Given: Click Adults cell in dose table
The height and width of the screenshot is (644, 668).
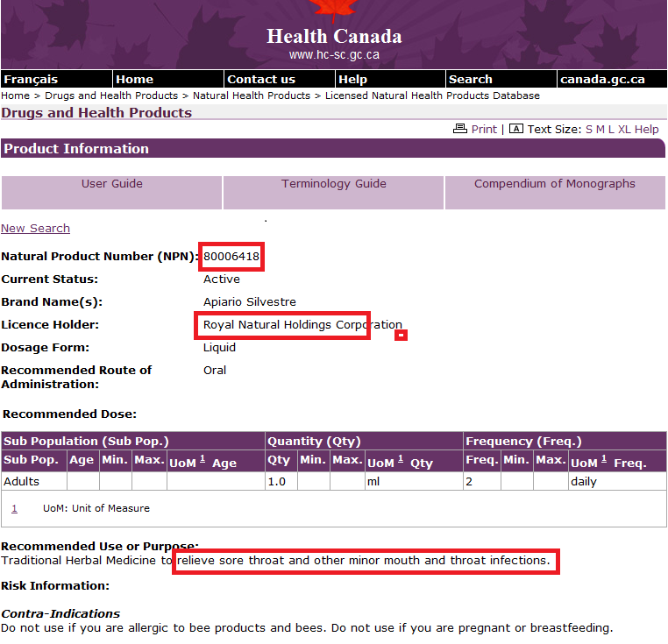Looking at the screenshot, I should click(34, 481).
